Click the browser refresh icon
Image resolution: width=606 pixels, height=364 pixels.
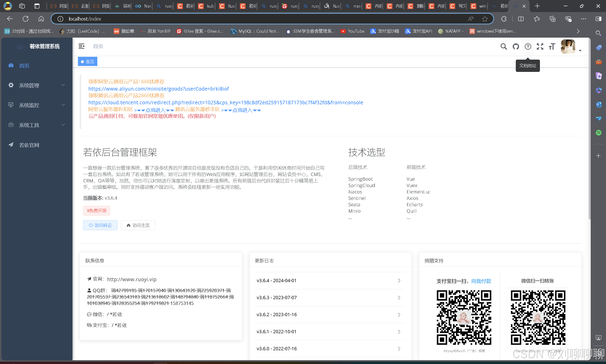click(26, 19)
